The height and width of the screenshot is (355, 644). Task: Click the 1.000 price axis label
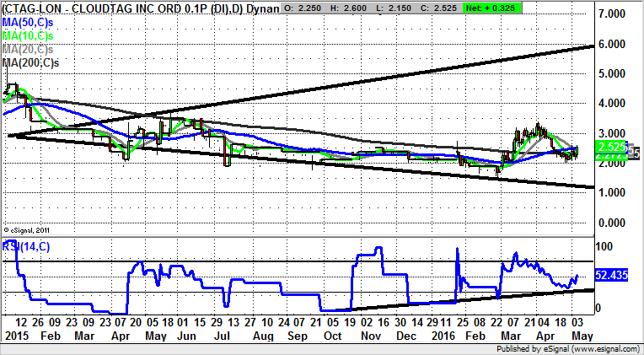pos(613,193)
